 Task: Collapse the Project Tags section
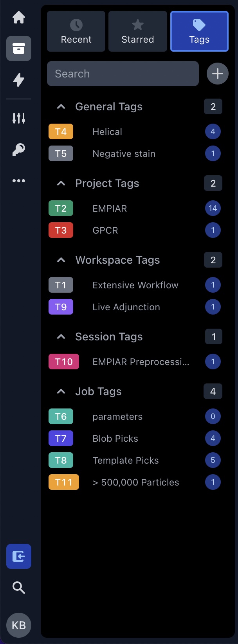coord(61,183)
